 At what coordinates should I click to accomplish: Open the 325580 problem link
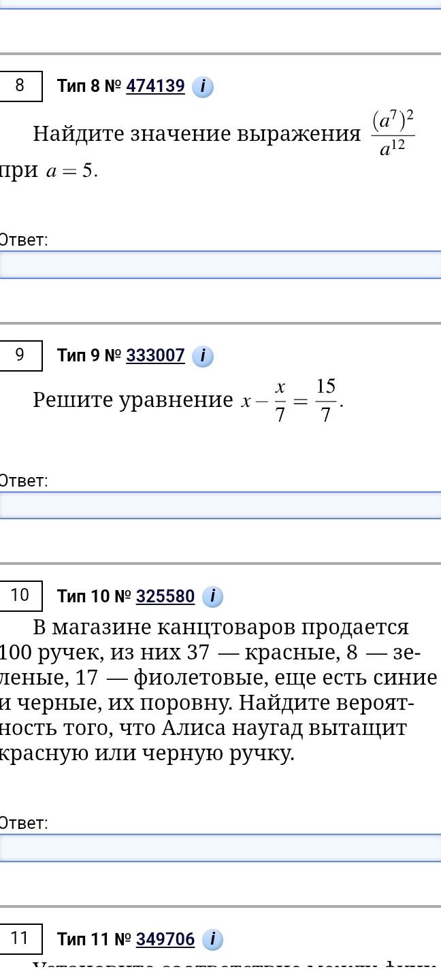[165, 597]
